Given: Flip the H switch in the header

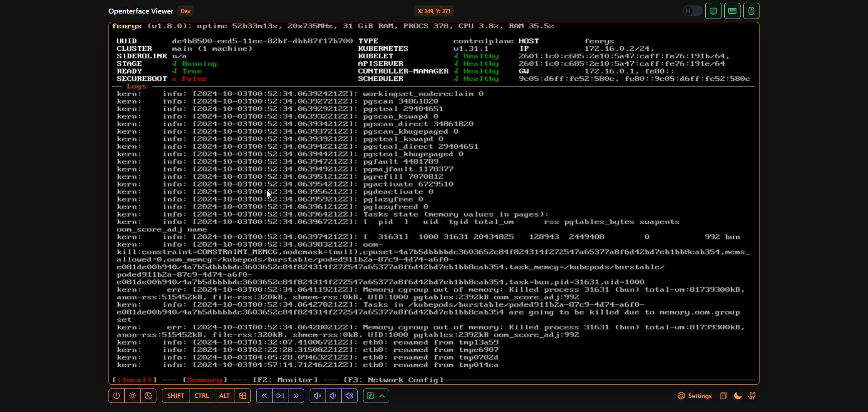Looking at the screenshot, I should pyautogui.click(x=692, y=11).
